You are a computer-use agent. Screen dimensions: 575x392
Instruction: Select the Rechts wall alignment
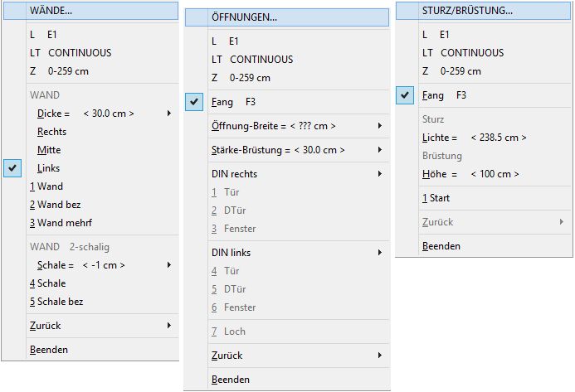click(51, 132)
